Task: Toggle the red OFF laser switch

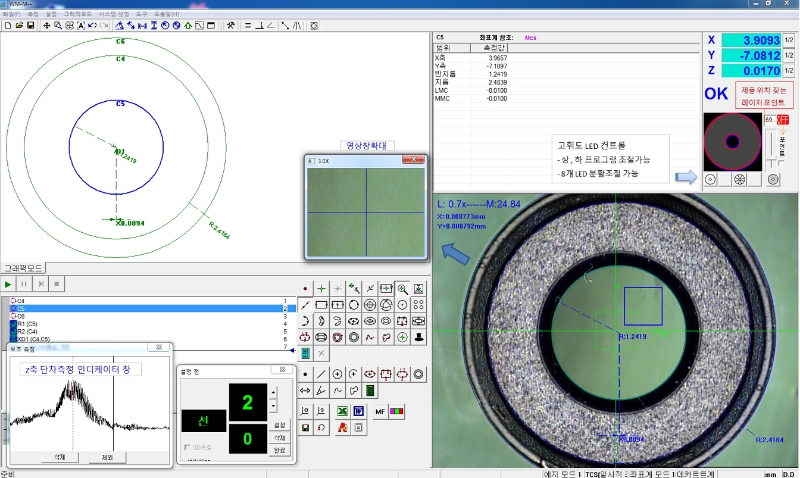Action: click(781, 120)
